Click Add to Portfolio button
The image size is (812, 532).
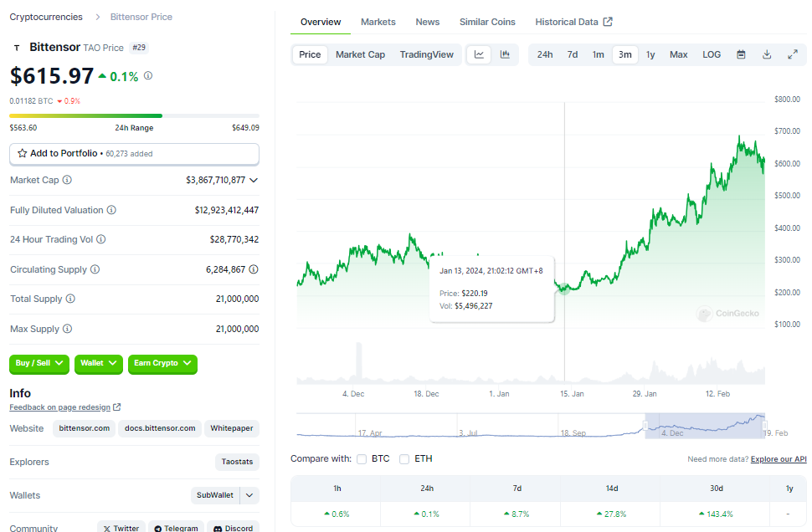[x=134, y=154]
